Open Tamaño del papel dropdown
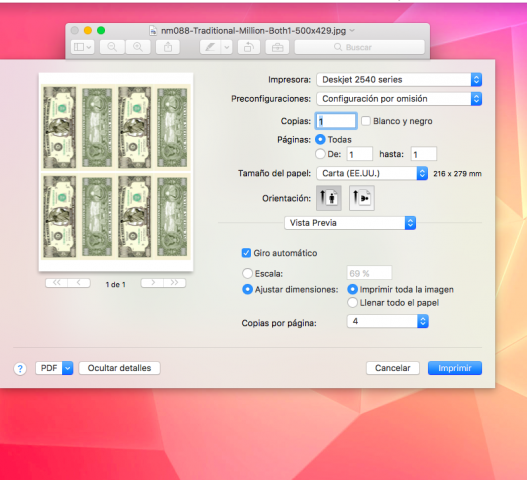The height and width of the screenshot is (480, 527). [x=372, y=173]
